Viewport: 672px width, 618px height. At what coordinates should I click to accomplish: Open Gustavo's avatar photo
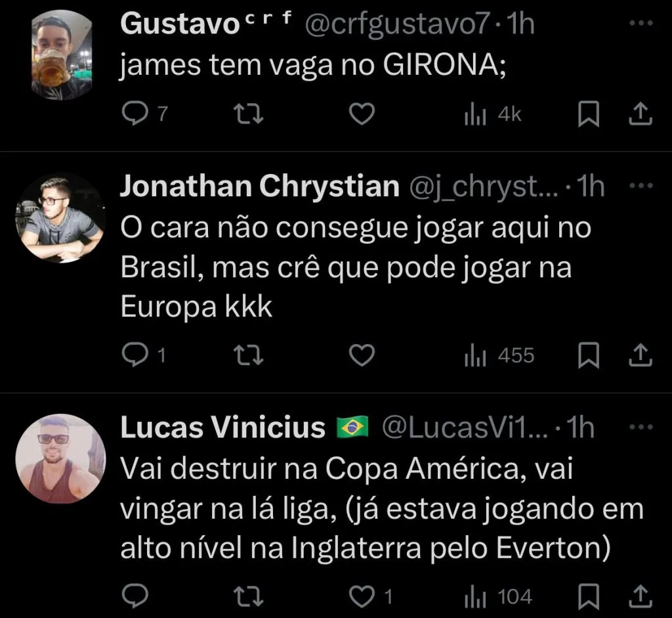coord(61,56)
